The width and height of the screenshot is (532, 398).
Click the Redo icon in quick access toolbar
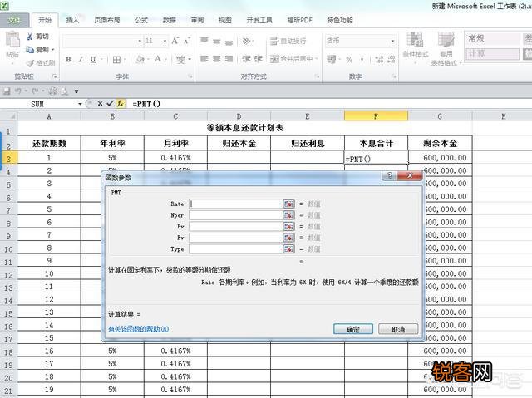[35, 91]
